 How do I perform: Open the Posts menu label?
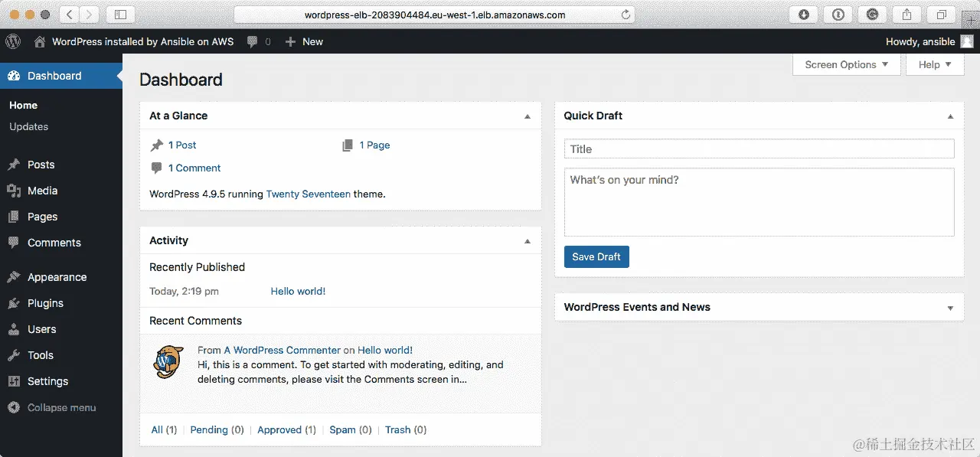tap(41, 165)
